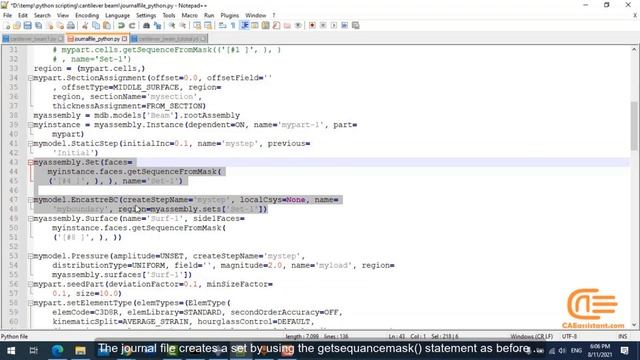Click the Open file toolbar icon
This screenshot has height=360, width=640.
tap(17, 26)
